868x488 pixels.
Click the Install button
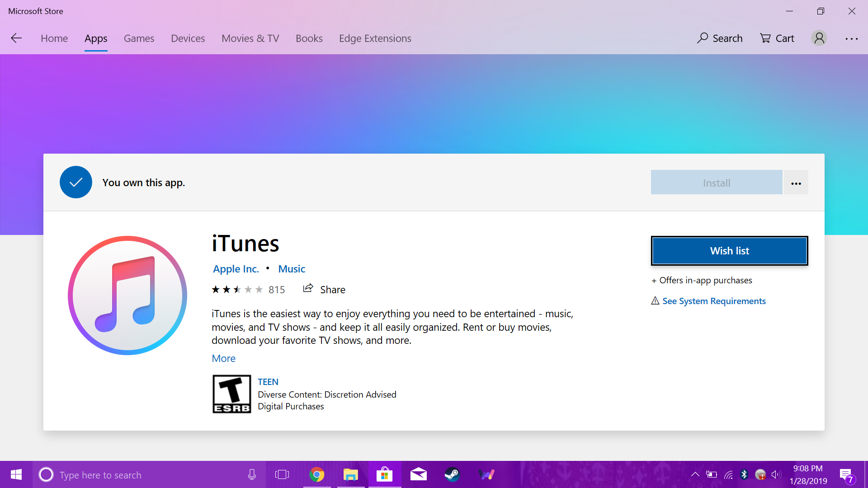click(717, 183)
